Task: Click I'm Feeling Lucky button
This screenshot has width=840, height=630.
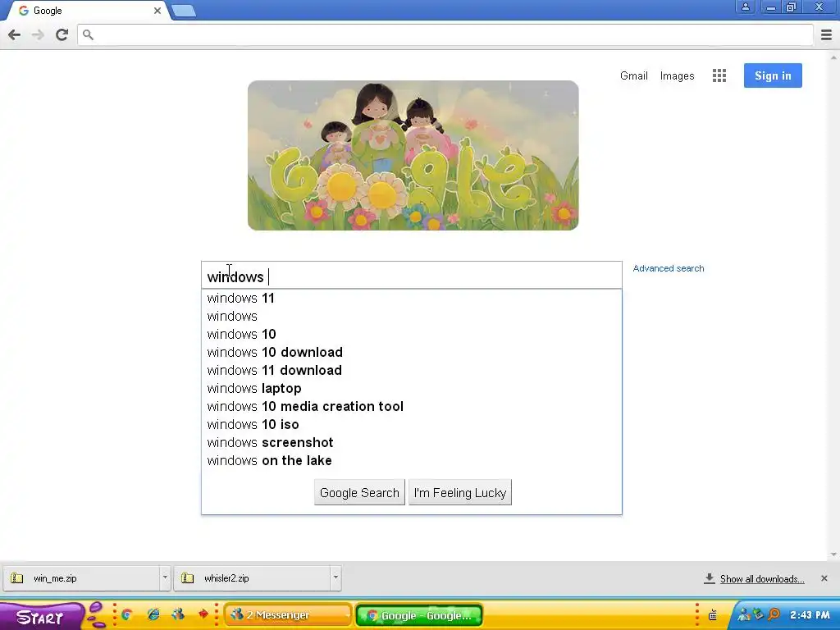Action: (x=460, y=492)
